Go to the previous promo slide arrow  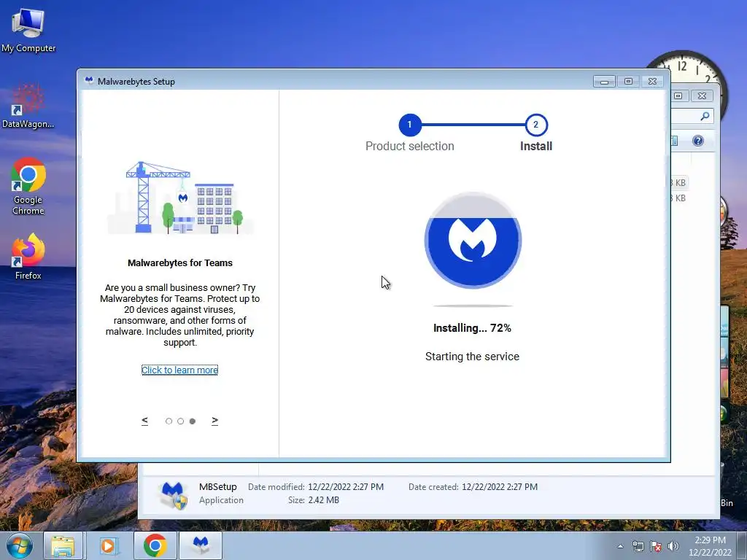pos(145,421)
